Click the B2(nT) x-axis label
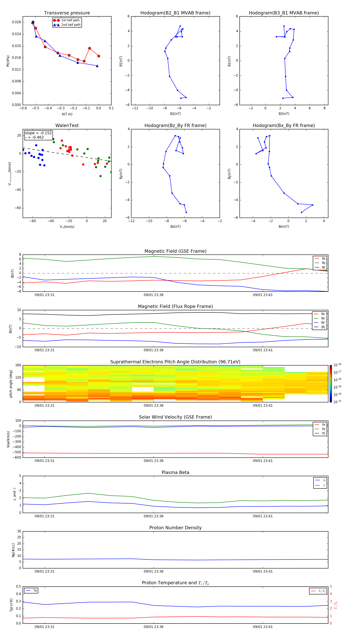351x644 pixels. click(x=175, y=114)
